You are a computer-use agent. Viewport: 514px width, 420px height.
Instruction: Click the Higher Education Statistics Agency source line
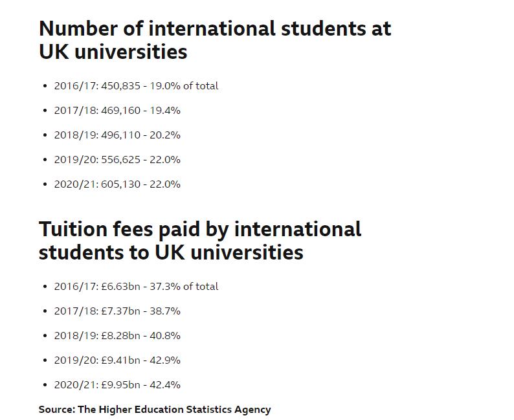[155, 410]
